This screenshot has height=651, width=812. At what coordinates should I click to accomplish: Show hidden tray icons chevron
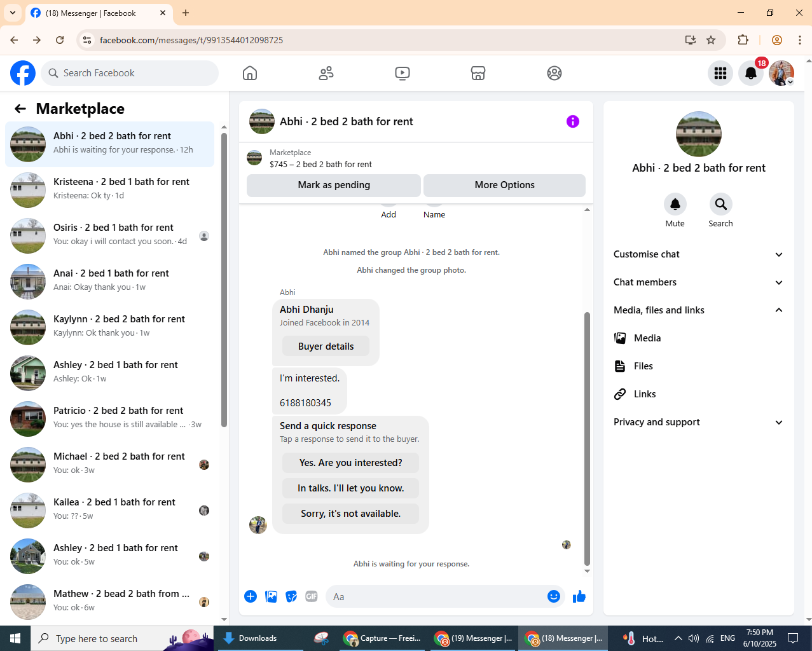tap(678, 638)
